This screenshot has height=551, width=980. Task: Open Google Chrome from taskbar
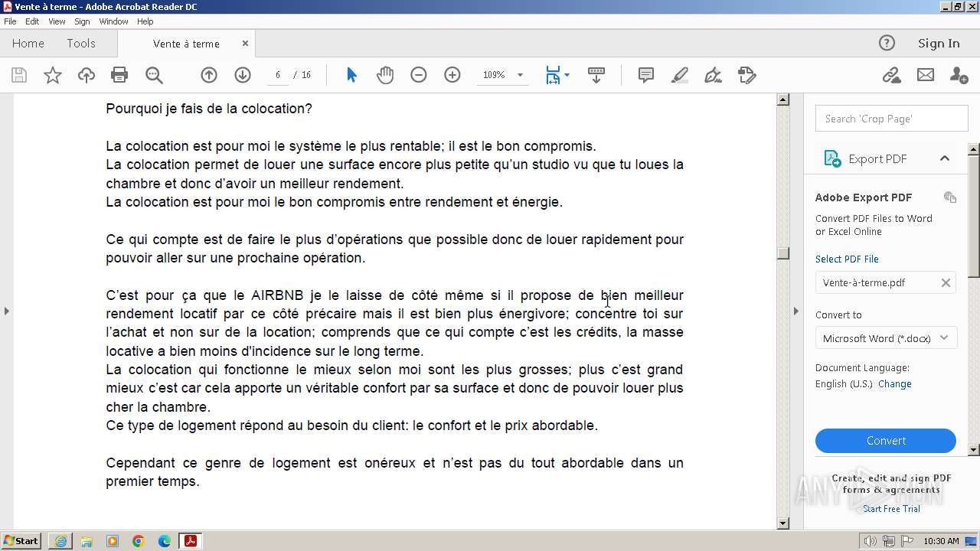139,541
